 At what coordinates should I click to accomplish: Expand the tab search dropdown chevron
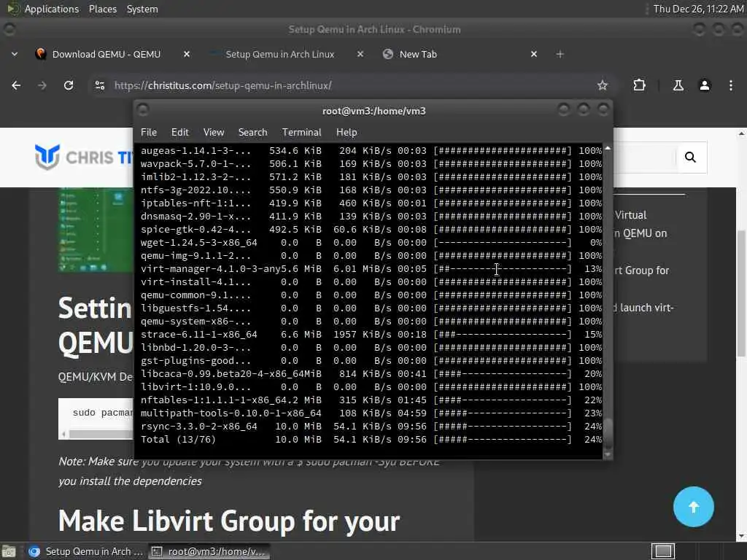[15, 54]
